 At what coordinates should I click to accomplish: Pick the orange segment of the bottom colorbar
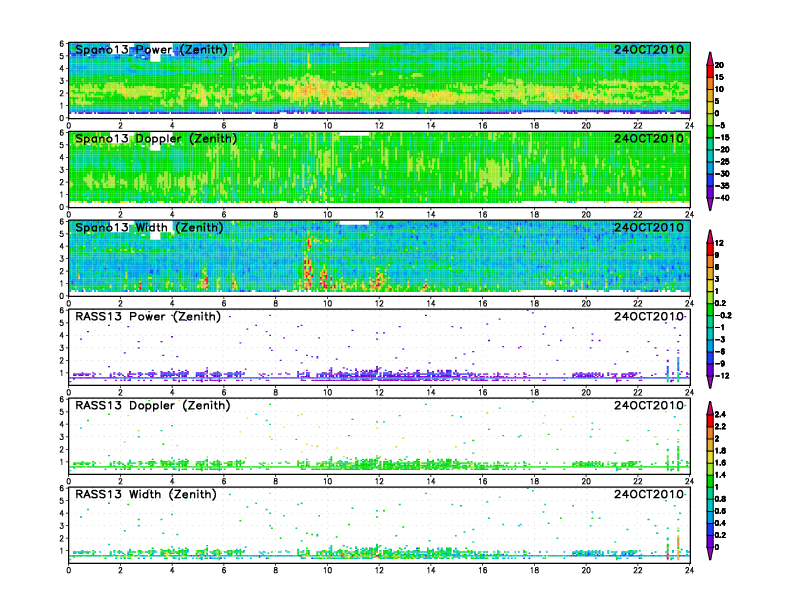[710, 432]
